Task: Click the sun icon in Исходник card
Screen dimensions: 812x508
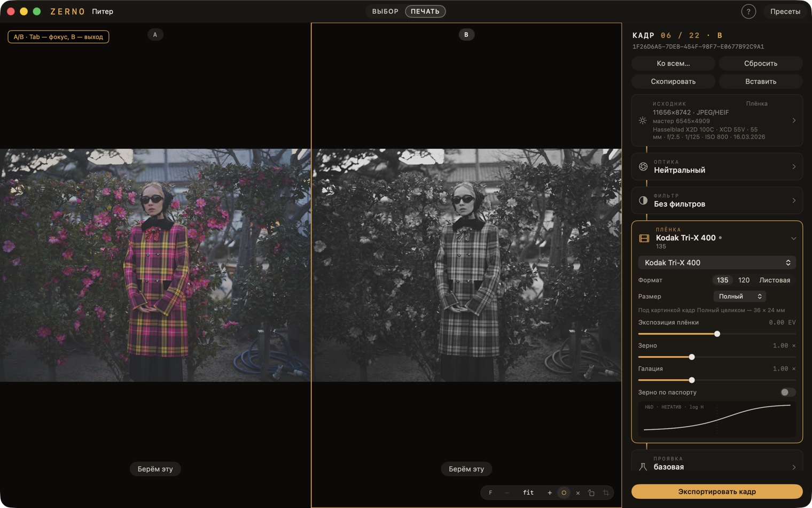Action: 643,121
